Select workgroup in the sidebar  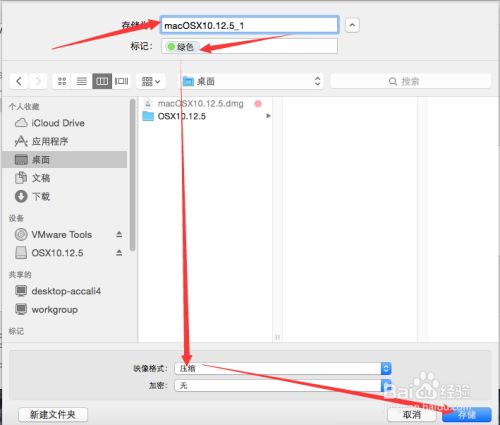pyautogui.click(x=65, y=309)
